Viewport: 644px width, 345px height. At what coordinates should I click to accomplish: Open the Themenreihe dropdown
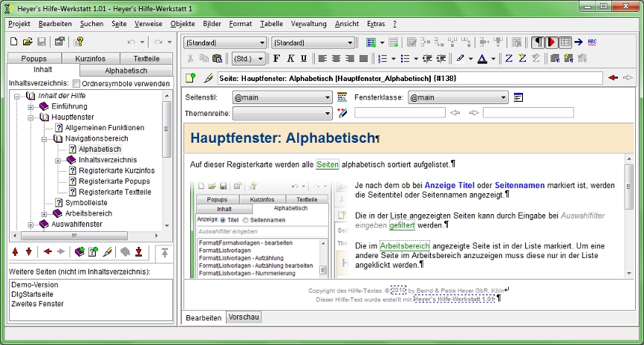click(x=282, y=113)
